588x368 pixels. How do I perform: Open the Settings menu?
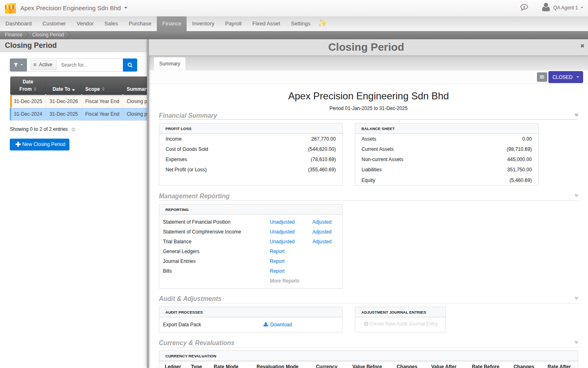[301, 24]
